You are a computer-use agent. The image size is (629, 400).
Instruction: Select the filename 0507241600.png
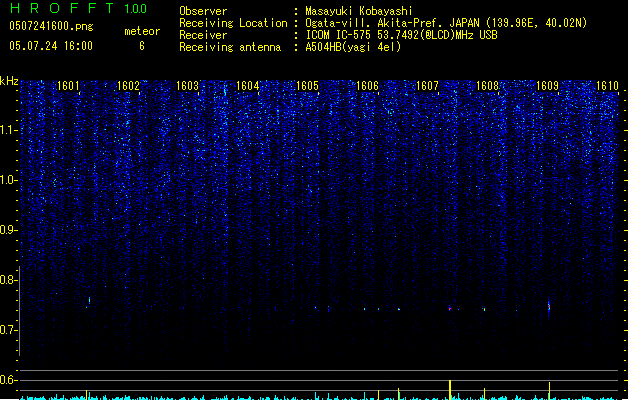pos(51,26)
